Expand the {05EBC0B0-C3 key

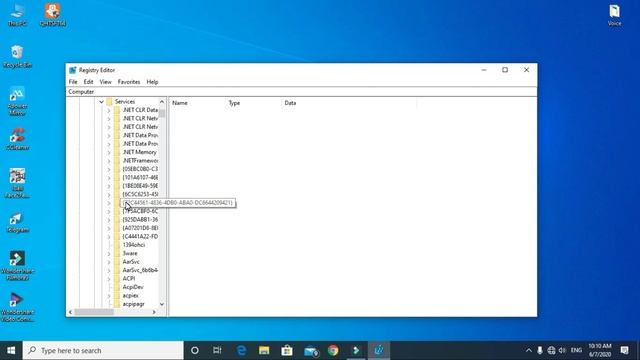tap(109, 169)
